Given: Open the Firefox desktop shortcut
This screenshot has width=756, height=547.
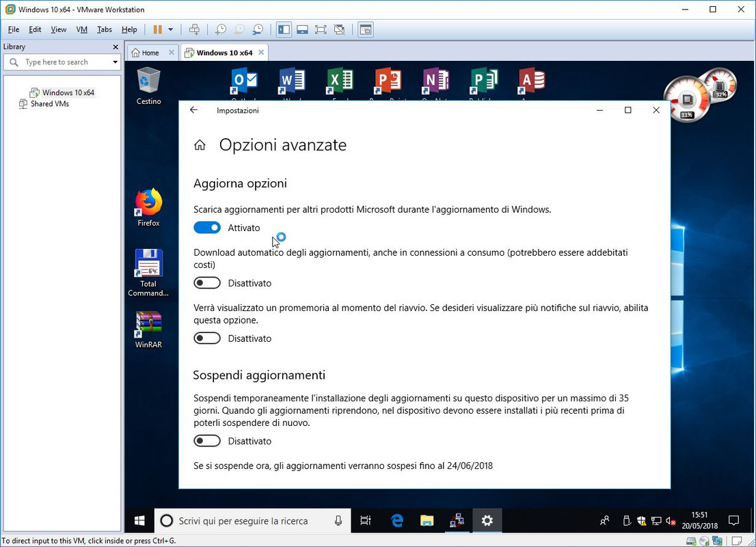Looking at the screenshot, I should (x=148, y=207).
